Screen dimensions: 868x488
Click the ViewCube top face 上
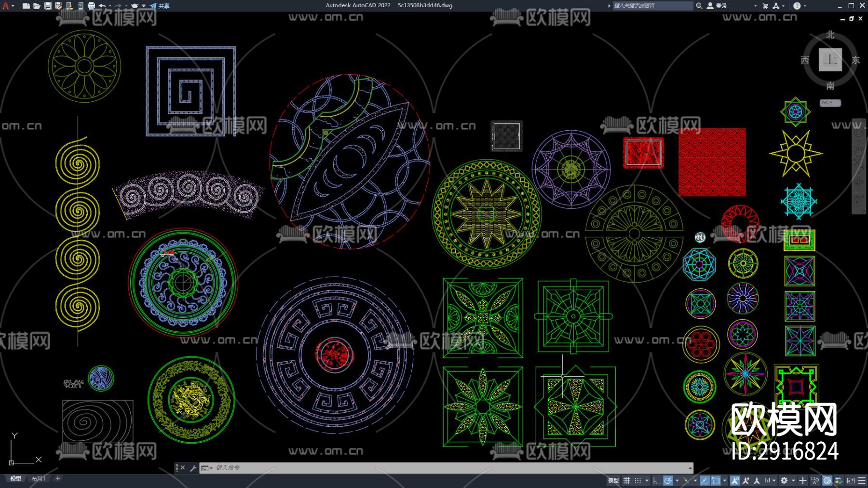pyautogui.click(x=830, y=59)
